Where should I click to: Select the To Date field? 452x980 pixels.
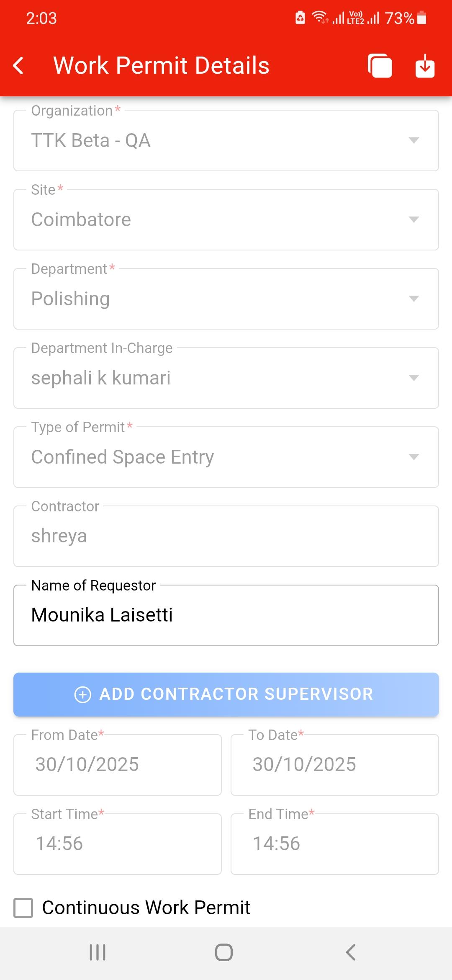[x=334, y=765]
